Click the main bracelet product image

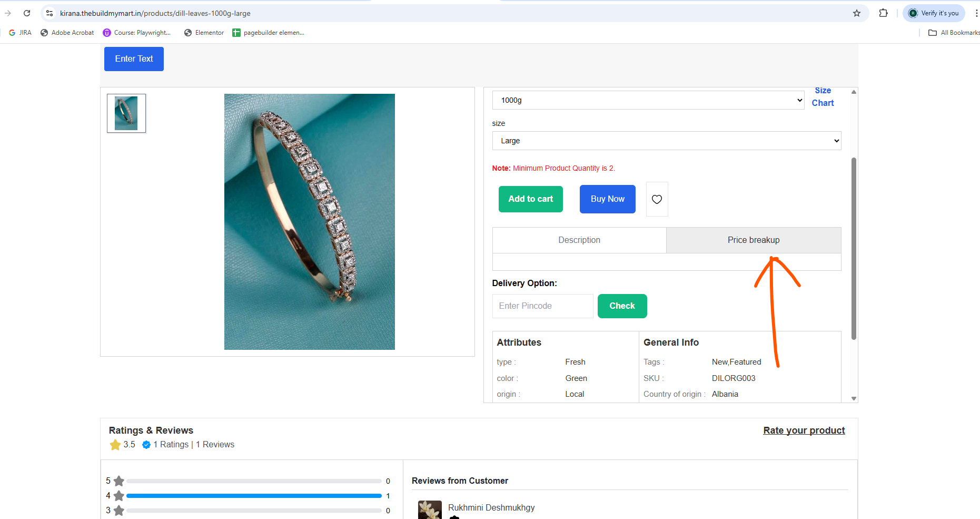(x=310, y=222)
